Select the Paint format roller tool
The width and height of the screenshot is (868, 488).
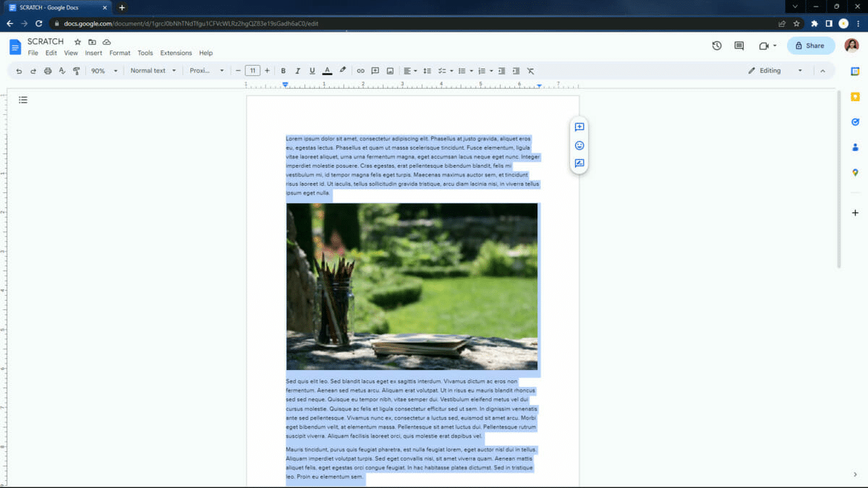[77, 71]
